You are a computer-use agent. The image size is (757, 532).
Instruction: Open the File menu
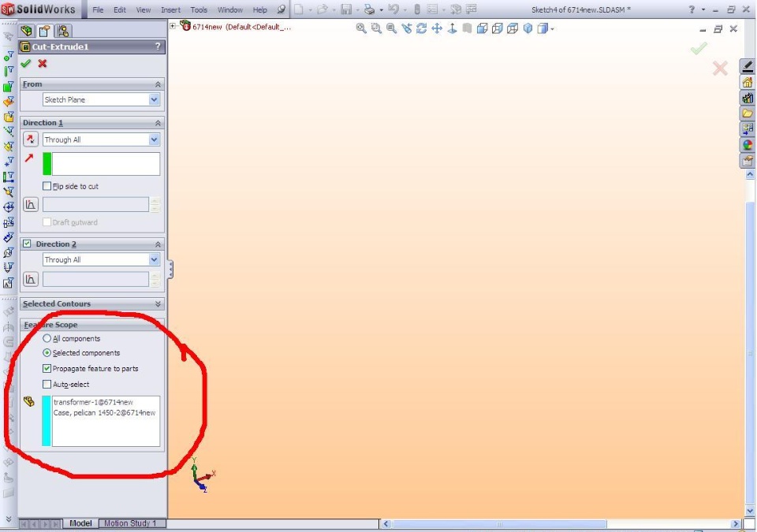point(98,9)
